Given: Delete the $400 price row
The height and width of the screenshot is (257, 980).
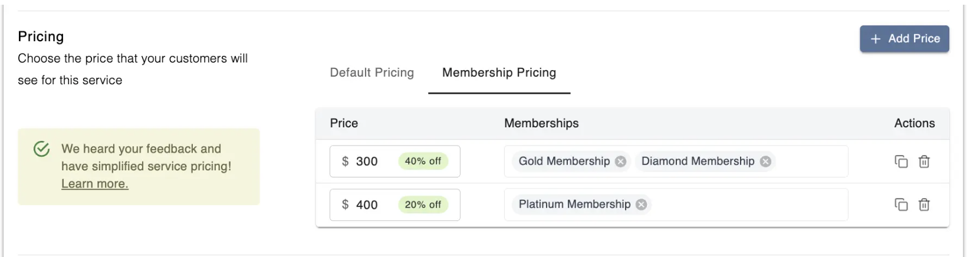Looking at the screenshot, I should click(x=924, y=205).
